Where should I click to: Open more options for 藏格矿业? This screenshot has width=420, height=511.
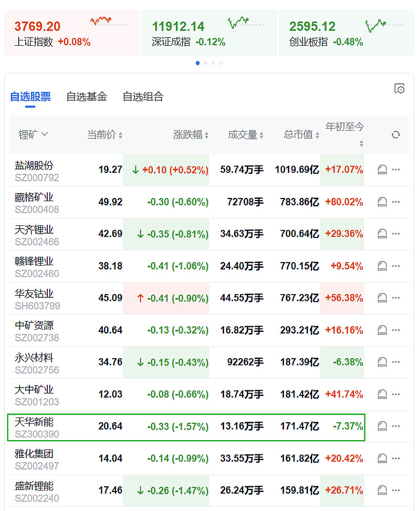coord(396,202)
